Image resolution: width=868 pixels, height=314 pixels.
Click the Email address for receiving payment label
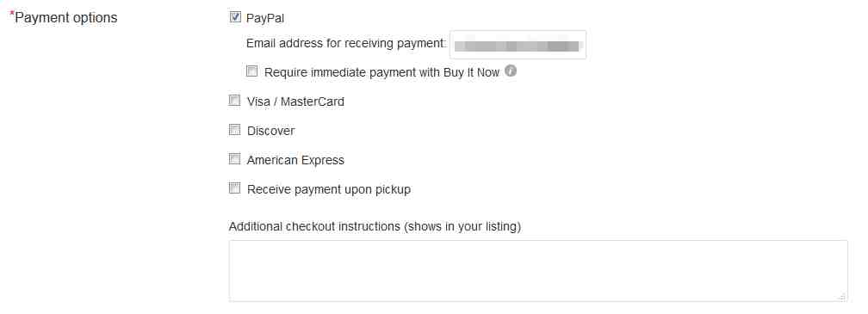pyautogui.click(x=346, y=44)
